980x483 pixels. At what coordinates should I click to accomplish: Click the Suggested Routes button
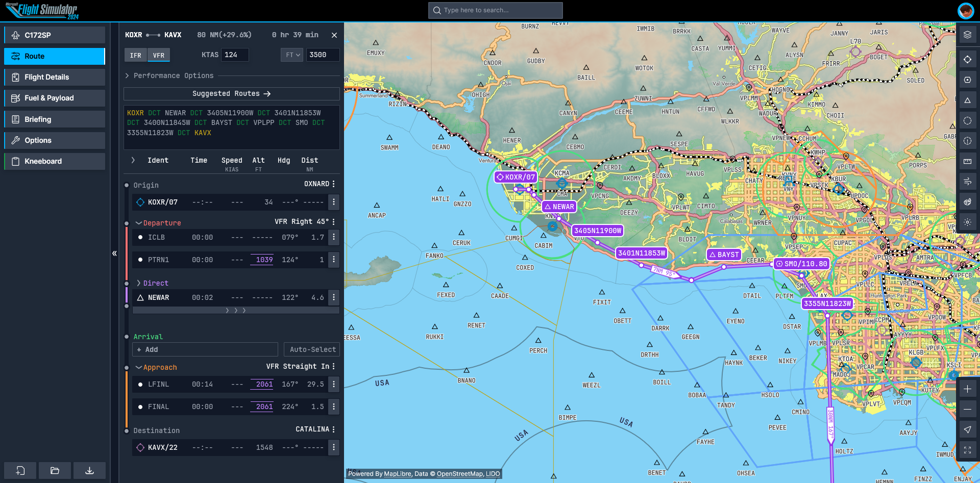pos(231,94)
